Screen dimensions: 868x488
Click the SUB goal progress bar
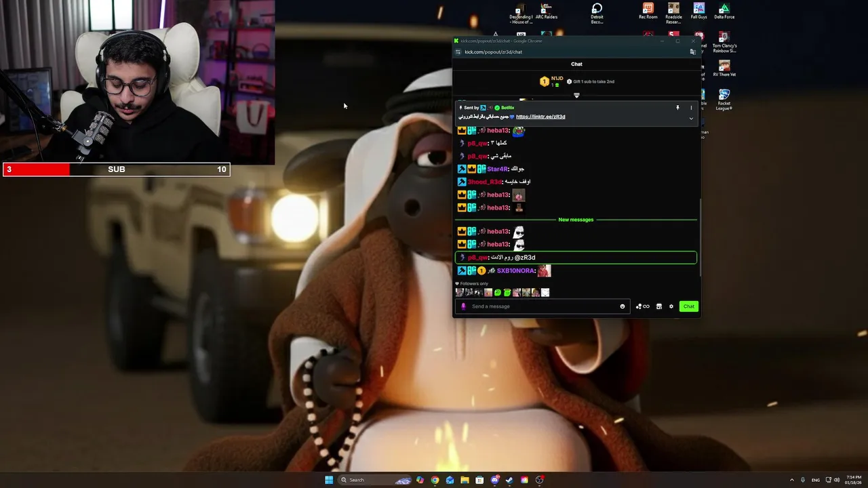(116, 169)
